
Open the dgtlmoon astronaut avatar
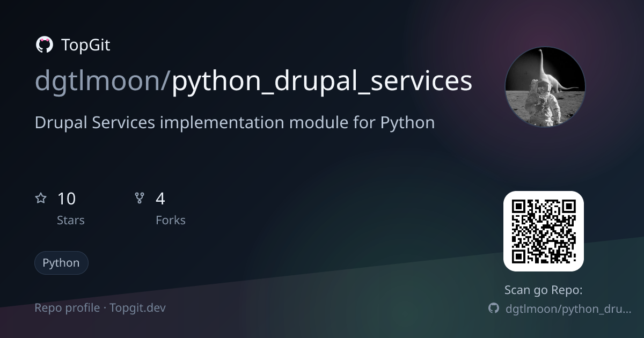click(x=545, y=87)
